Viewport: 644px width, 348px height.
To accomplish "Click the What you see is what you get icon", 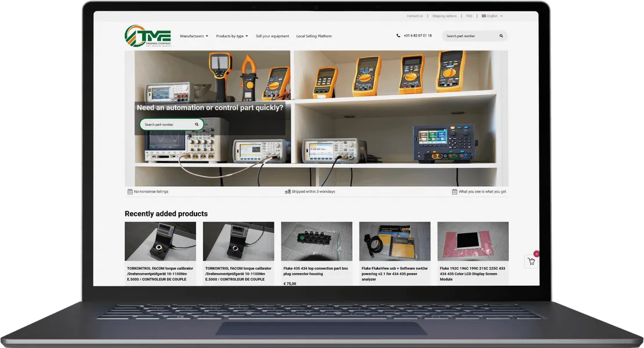I will pyautogui.click(x=454, y=191).
